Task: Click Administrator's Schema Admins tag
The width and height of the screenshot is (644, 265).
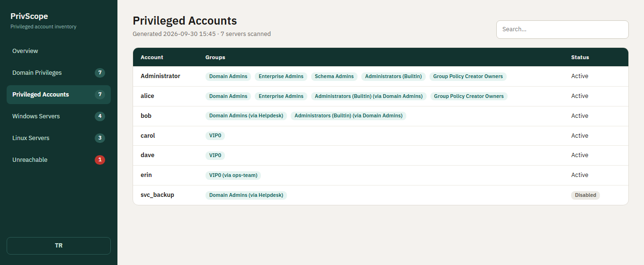Action: click(x=334, y=77)
